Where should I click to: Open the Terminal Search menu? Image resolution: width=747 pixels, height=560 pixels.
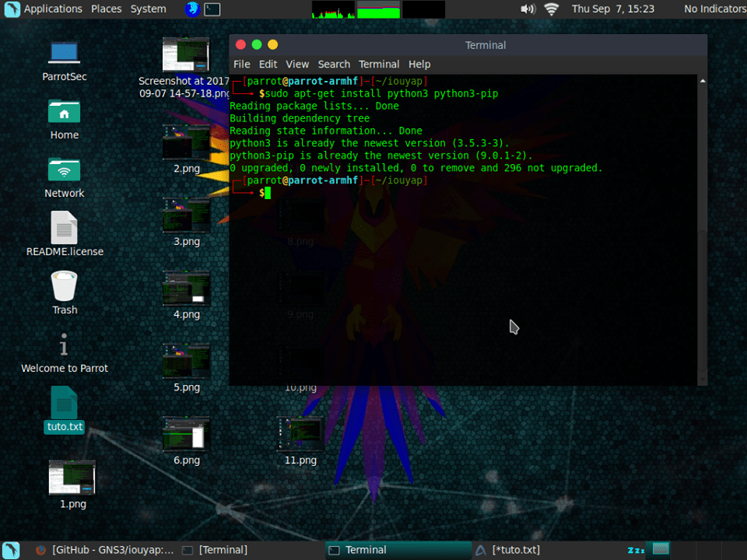click(334, 65)
